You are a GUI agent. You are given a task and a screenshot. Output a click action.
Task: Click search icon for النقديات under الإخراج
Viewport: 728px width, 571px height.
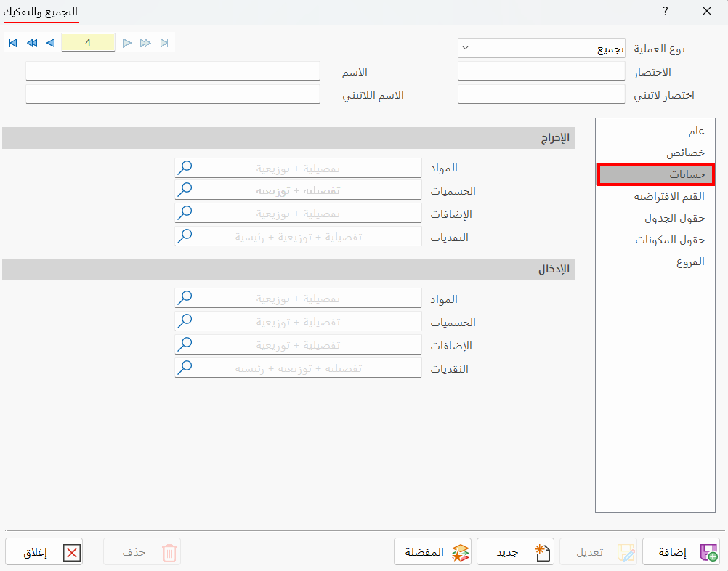(x=185, y=236)
